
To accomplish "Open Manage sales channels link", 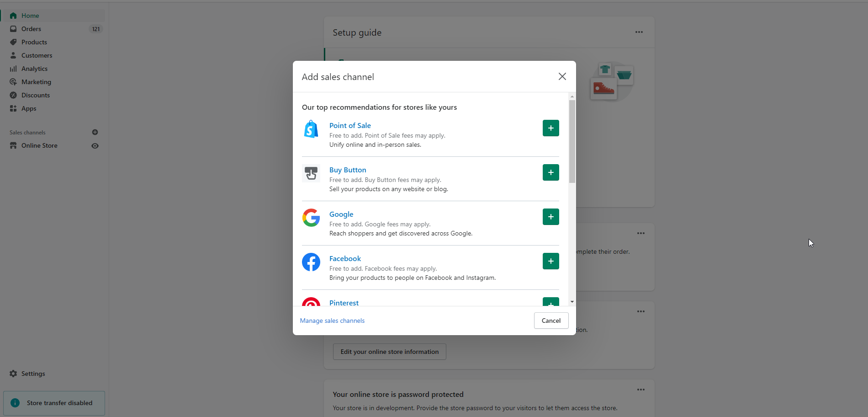I will [x=332, y=321].
